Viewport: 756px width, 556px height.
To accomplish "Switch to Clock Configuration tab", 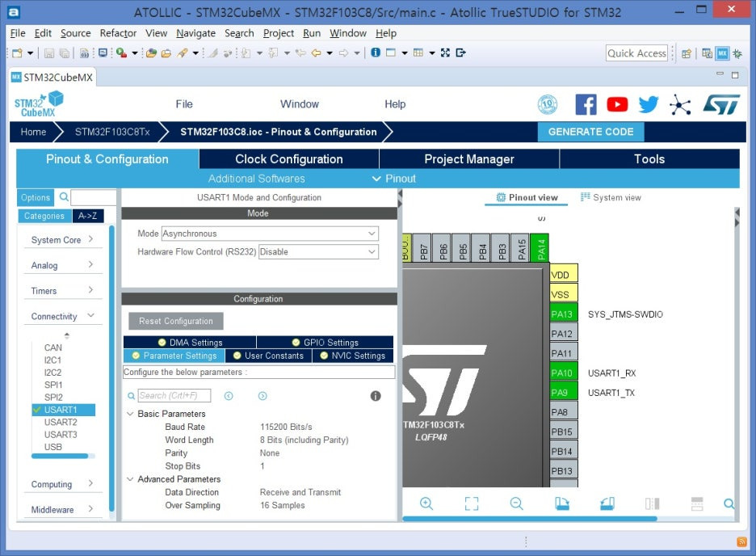I will [x=289, y=158].
